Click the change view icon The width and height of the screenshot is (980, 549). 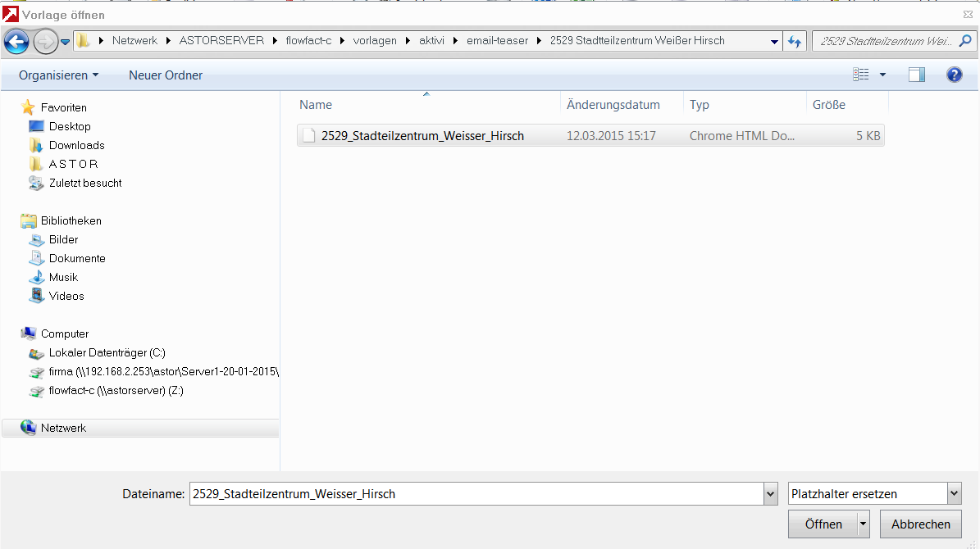[860, 75]
